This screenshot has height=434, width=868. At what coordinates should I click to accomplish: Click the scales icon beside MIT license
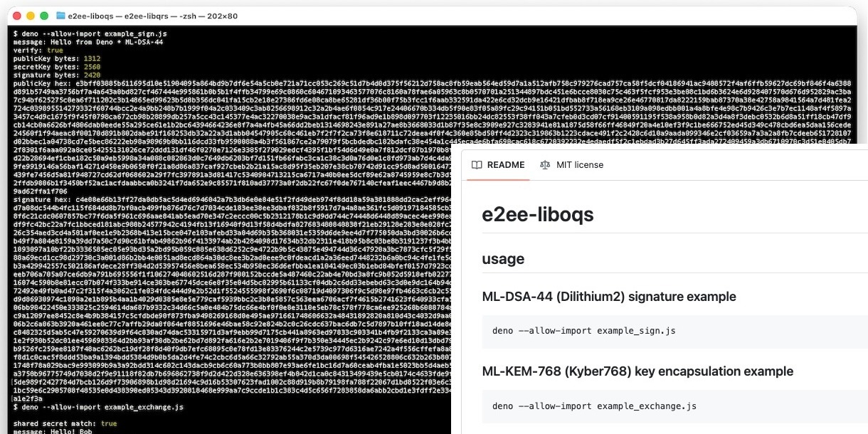pos(545,165)
